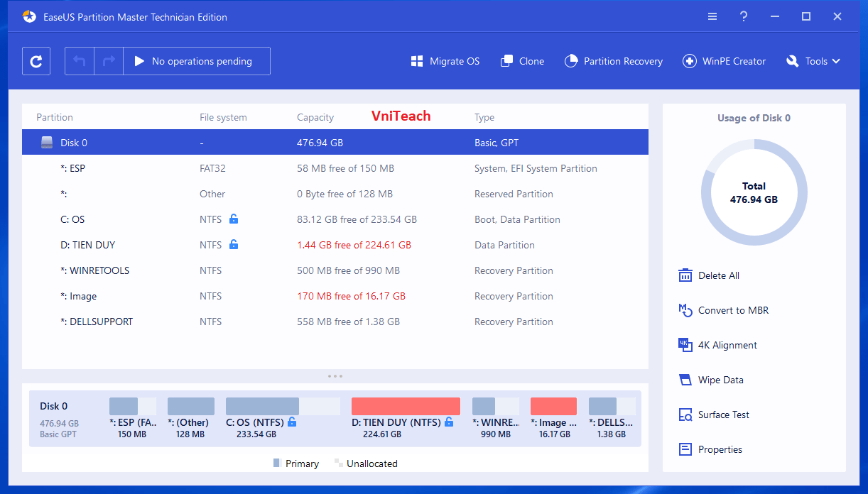Click the Delete All link
This screenshot has width=868, height=494.
tap(719, 275)
